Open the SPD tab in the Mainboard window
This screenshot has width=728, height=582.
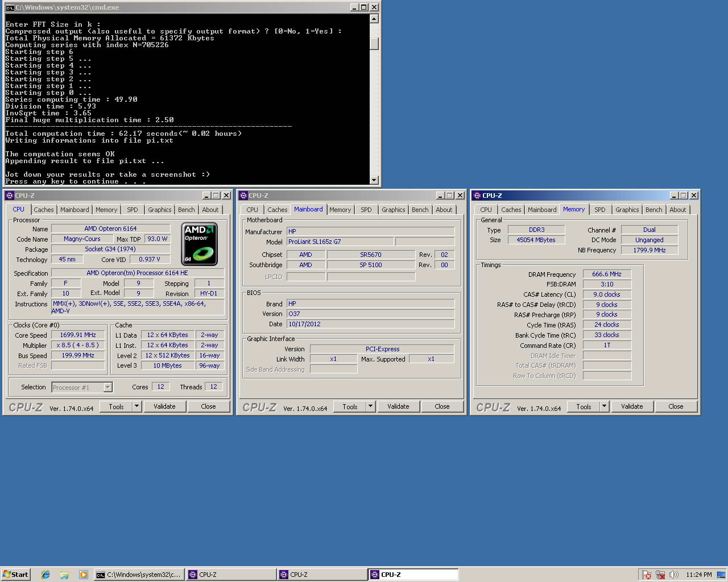pos(366,210)
